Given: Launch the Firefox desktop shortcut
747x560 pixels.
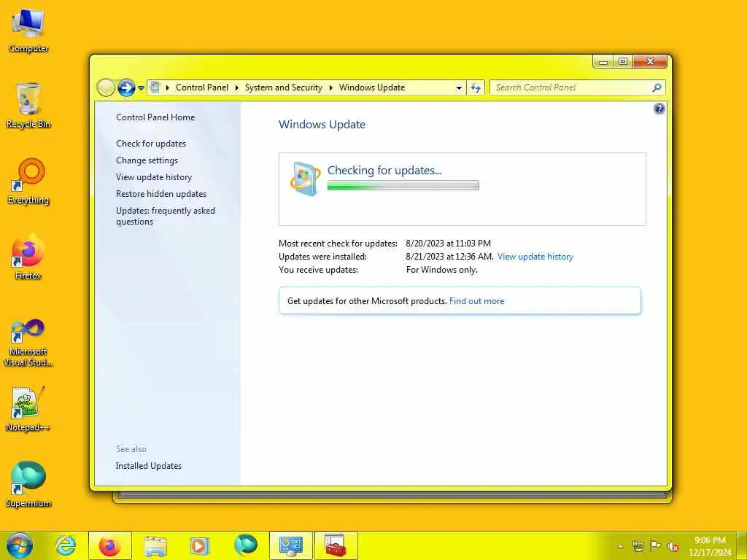Looking at the screenshot, I should (x=28, y=257).
